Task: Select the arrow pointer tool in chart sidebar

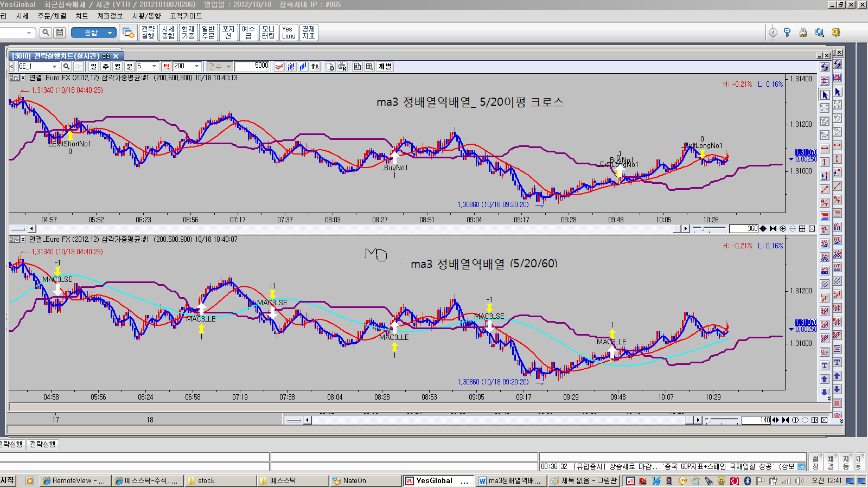Action: point(825,95)
